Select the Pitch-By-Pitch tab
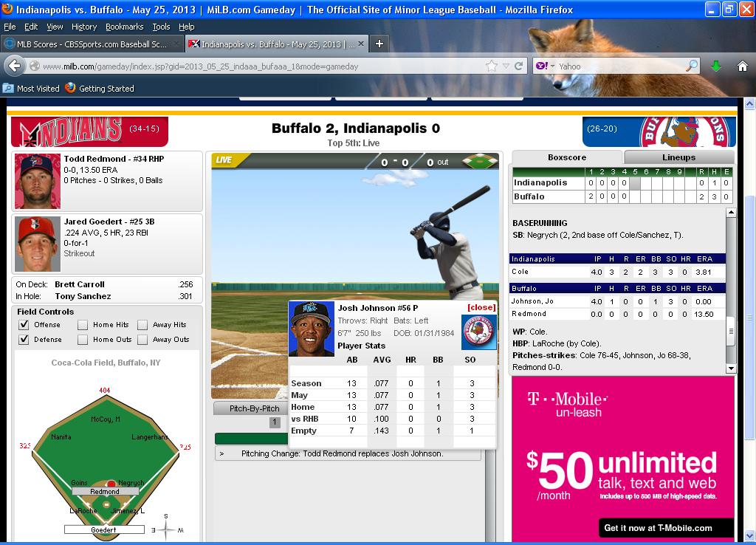The image size is (756, 545). click(252, 408)
